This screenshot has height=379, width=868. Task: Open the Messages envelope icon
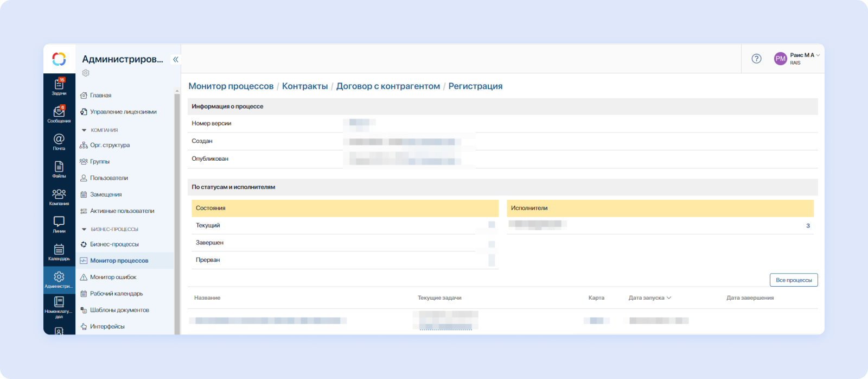pos(59,113)
